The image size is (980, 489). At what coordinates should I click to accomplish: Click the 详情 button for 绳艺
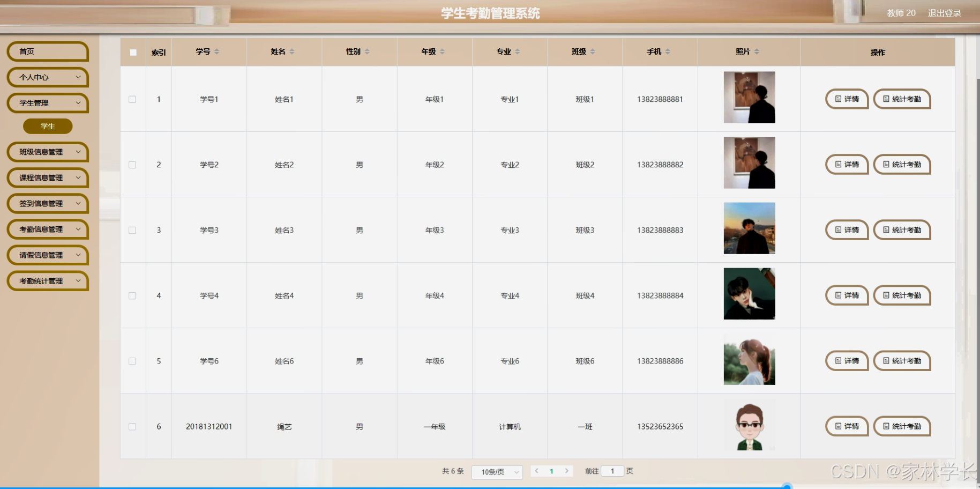click(x=847, y=426)
